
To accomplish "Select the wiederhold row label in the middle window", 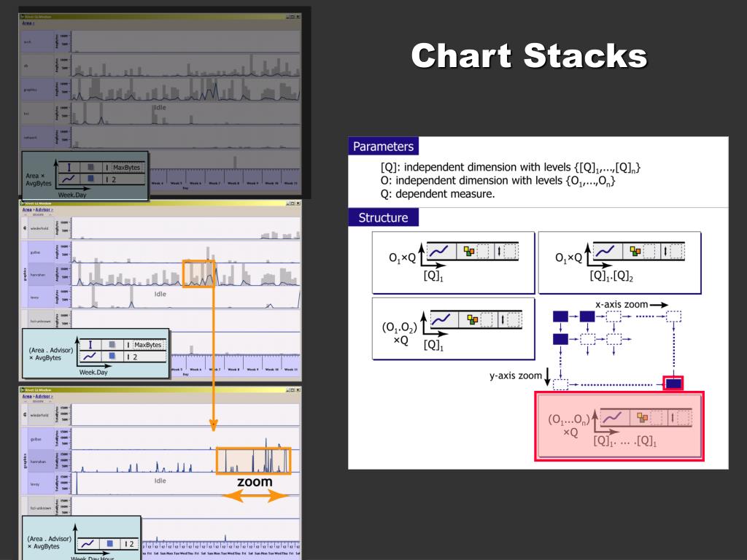I will click(x=39, y=228).
